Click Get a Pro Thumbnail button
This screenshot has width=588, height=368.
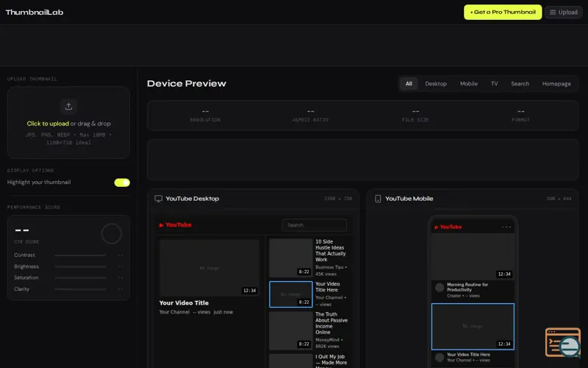point(503,13)
